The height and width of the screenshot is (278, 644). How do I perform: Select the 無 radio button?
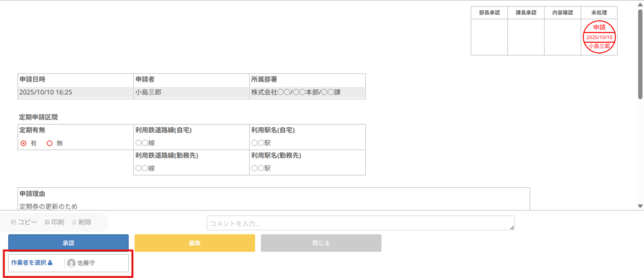click(x=49, y=143)
